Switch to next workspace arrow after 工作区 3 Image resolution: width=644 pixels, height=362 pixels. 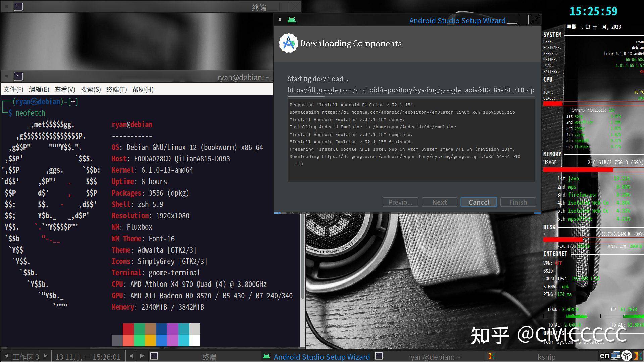[x=45, y=356]
